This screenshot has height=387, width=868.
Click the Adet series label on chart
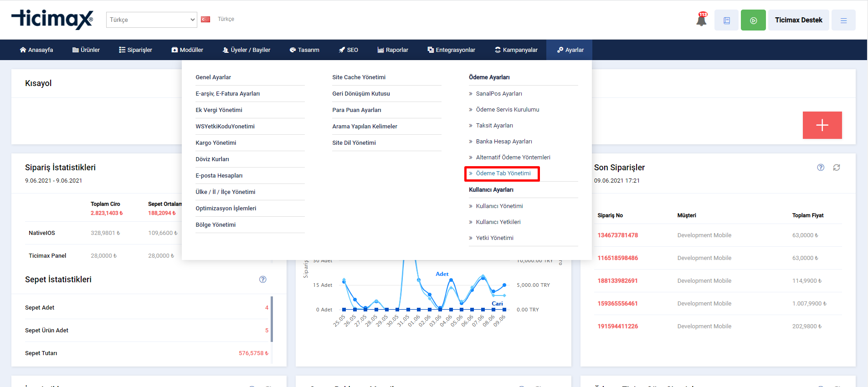(x=442, y=274)
